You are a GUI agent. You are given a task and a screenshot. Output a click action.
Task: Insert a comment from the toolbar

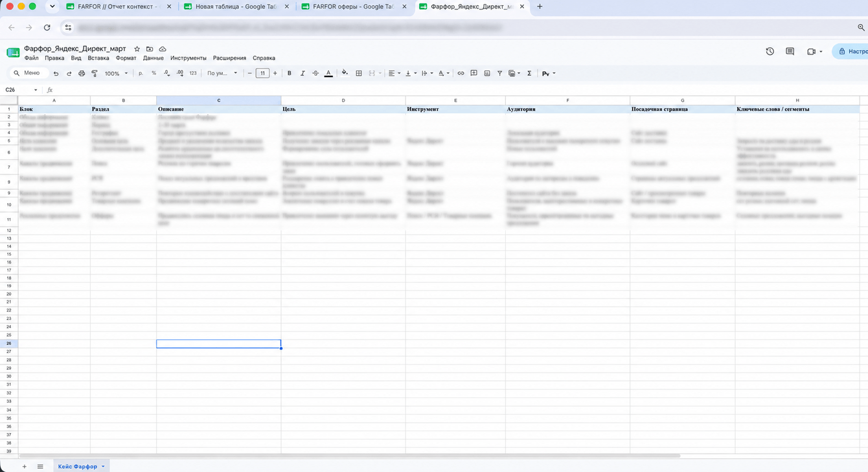(474, 73)
